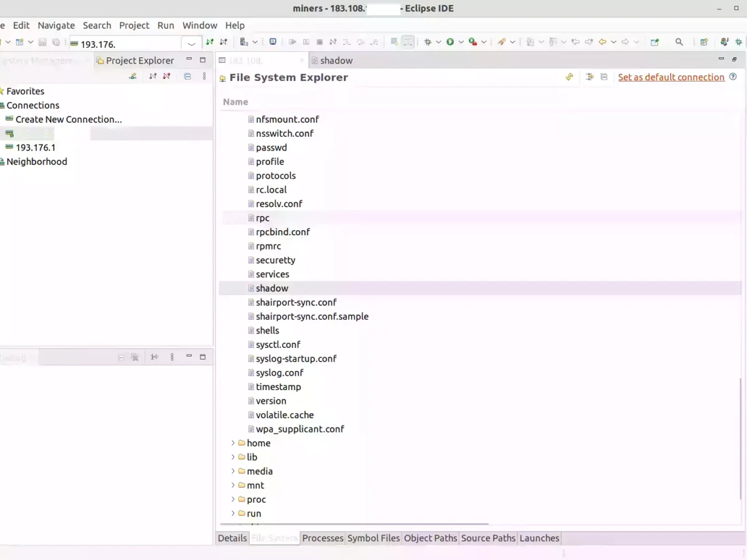Refresh the File System Explorer
This screenshot has height=560, width=747.
569,77
